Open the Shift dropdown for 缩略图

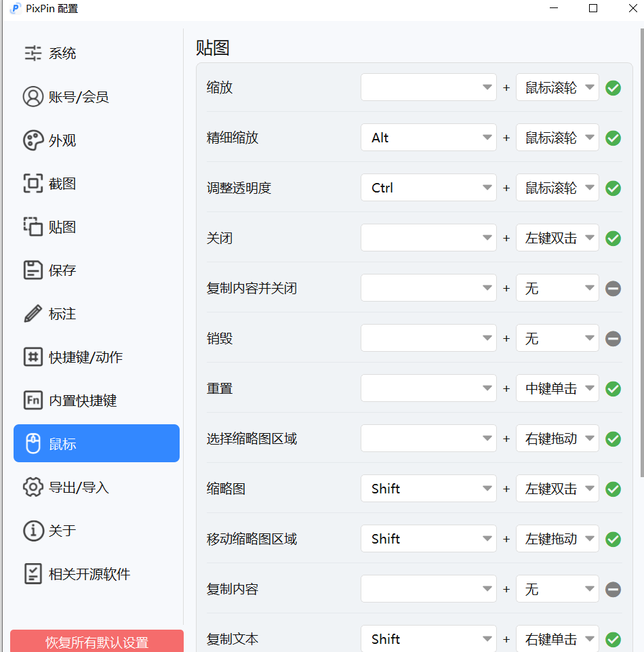428,488
